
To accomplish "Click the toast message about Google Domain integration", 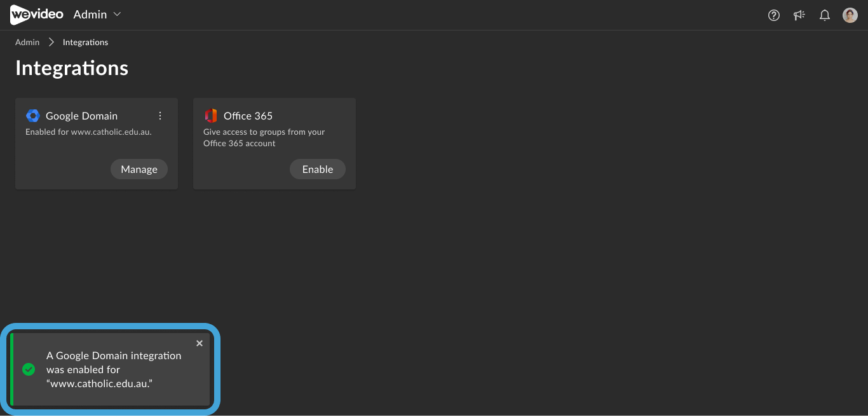I will click(x=114, y=369).
